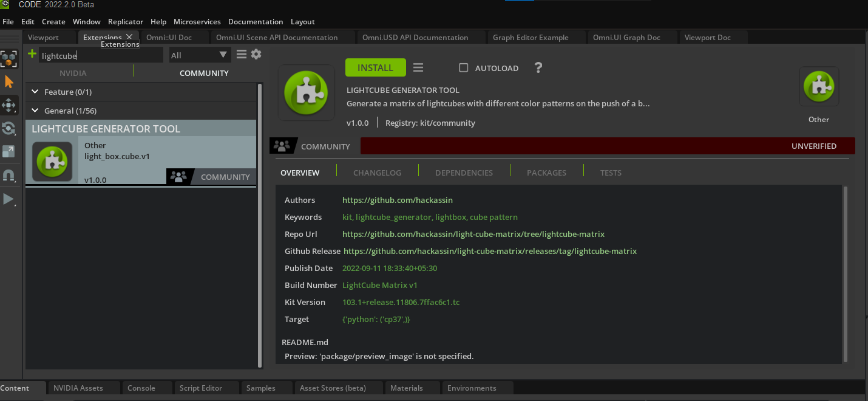The height and width of the screenshot is (401, 868).
Task: Choose the Rotate tool
Action: click(x=9, y=128)
